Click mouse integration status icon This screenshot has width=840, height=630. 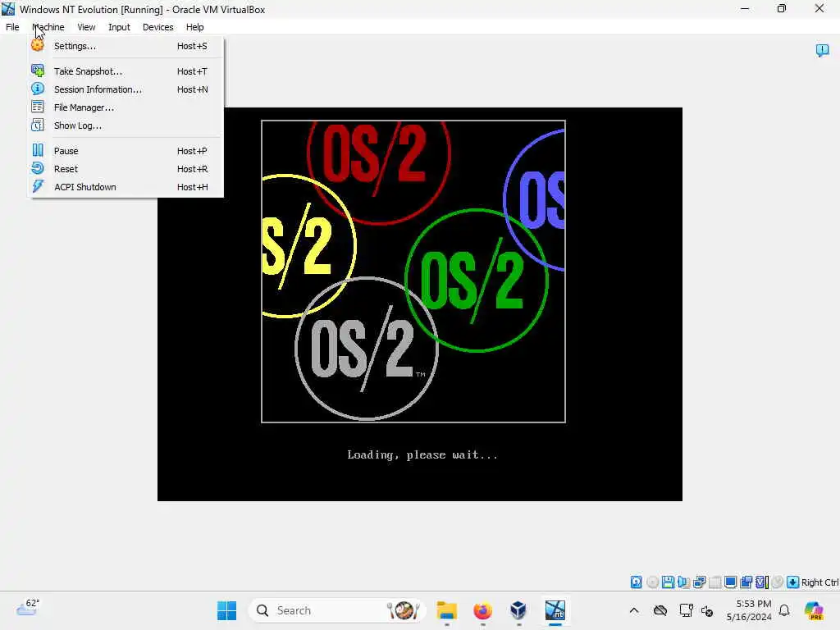[778, 582]
